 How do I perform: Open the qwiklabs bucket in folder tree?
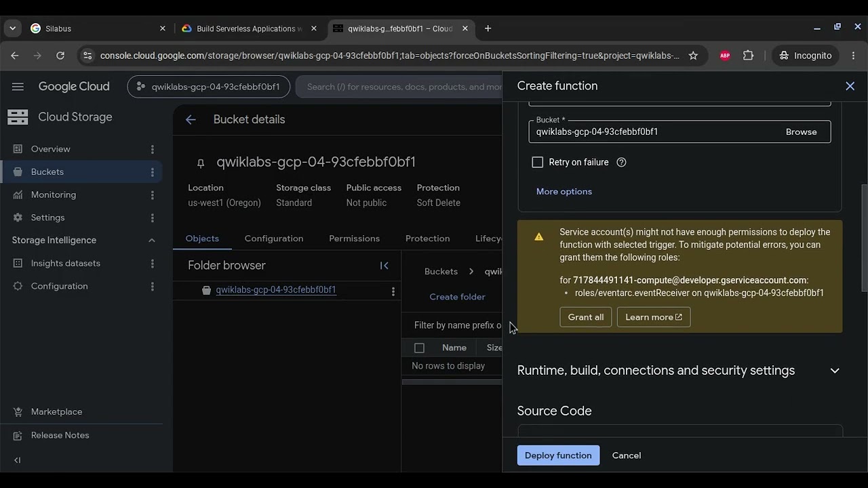(x=276, y=290)
